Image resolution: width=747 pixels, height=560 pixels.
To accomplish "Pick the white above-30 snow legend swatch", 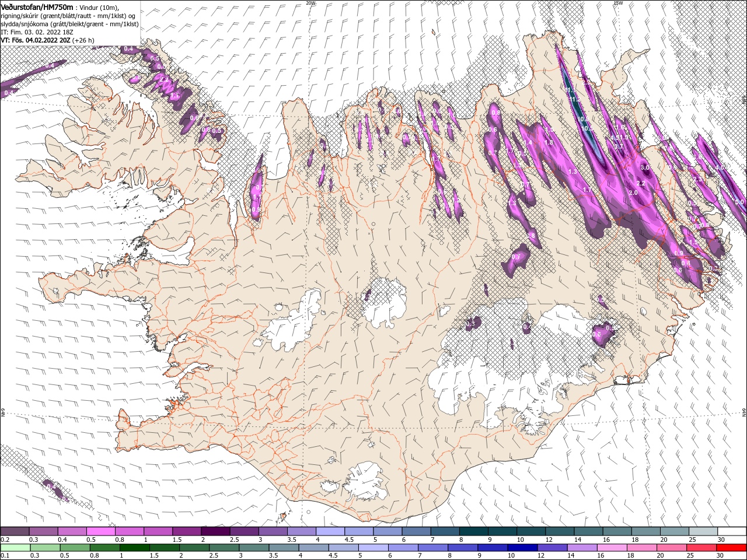I will pos(732,531).
